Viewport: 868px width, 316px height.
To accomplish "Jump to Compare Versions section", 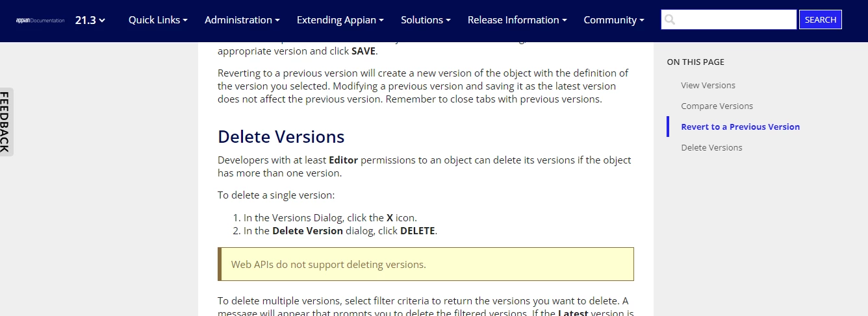I will [717, 106].
